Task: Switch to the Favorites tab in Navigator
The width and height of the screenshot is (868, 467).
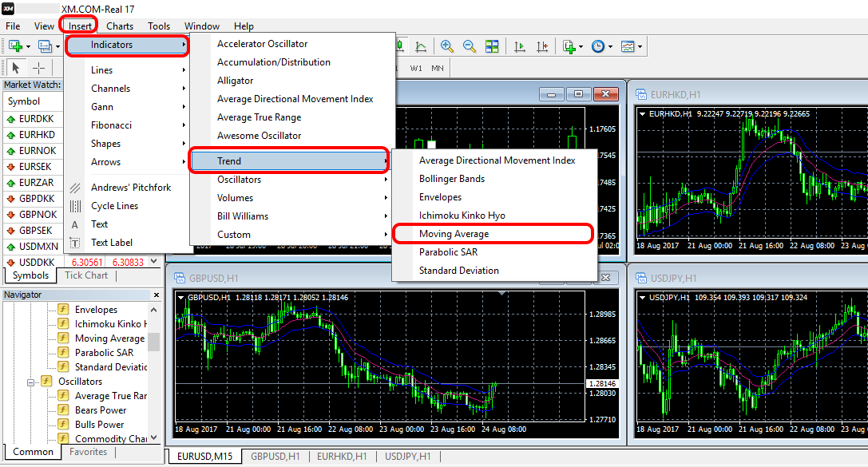Action: [88, 452]
